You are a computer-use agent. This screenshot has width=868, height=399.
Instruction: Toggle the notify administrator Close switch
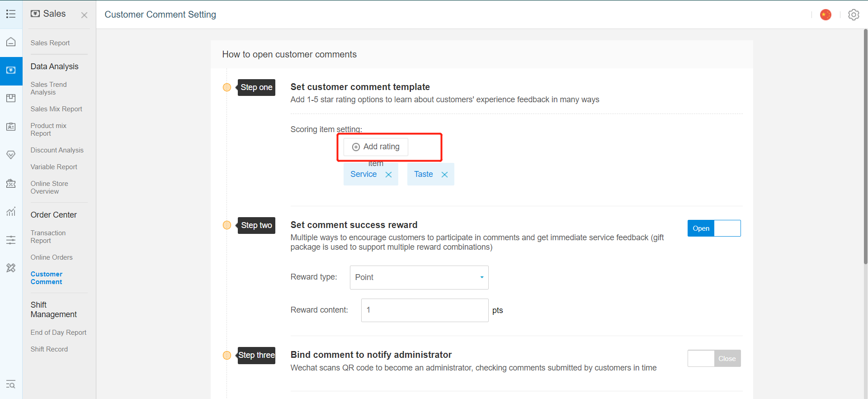click(714, 358)
